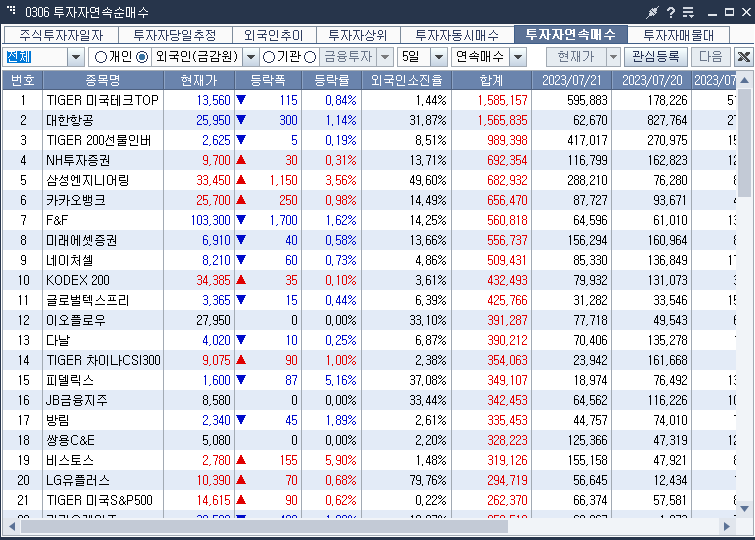This screenshot has width=755, height=540.
Task: Select the 비스토스 stock name
Action: [70, 460]
